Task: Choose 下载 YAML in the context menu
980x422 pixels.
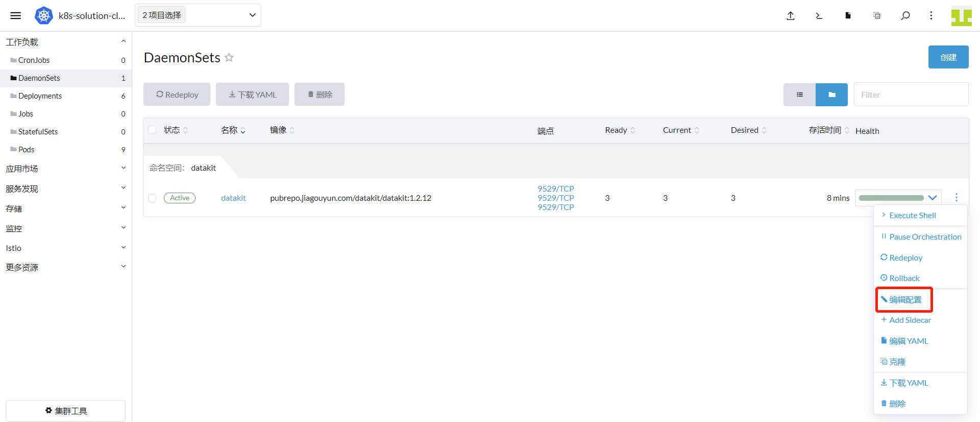Action: tap(920, 383)
